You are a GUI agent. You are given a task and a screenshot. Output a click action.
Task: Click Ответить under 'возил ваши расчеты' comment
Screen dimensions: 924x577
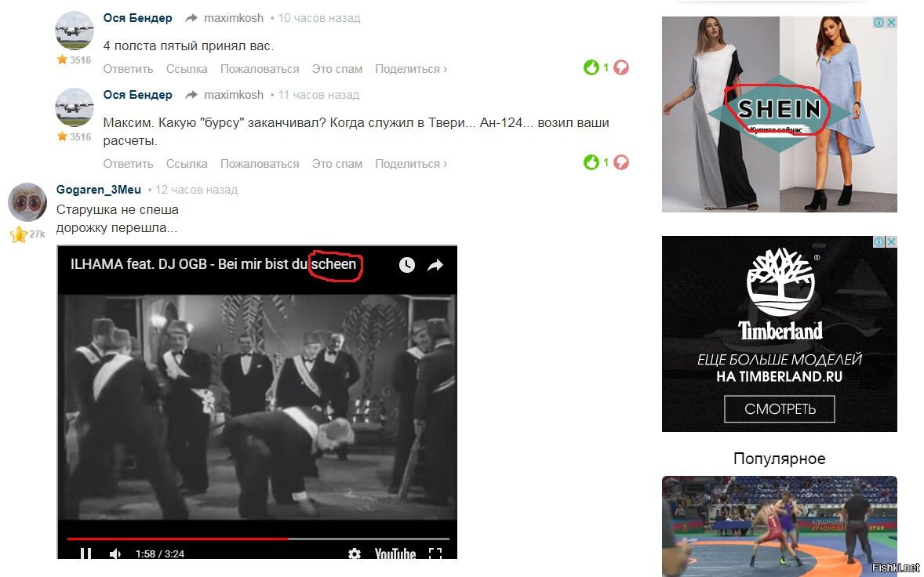pos(128,164)
